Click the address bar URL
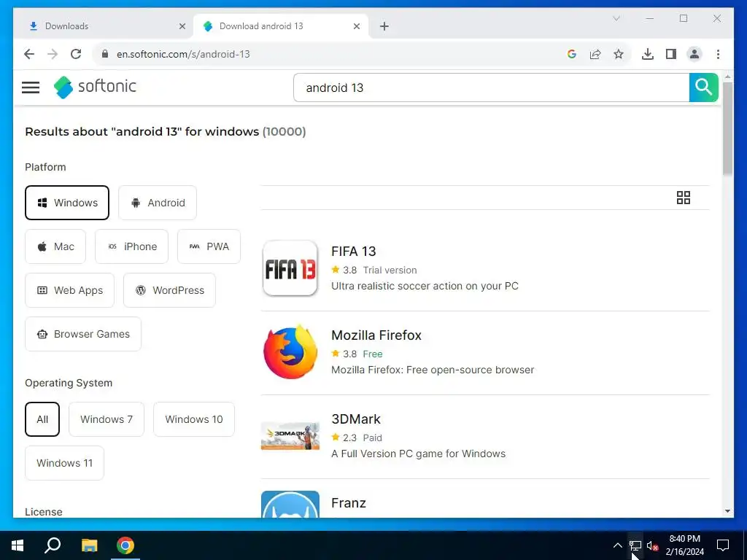Image resolution: width=747 pixels, height=560 pixels. click(x=183, y=54)
